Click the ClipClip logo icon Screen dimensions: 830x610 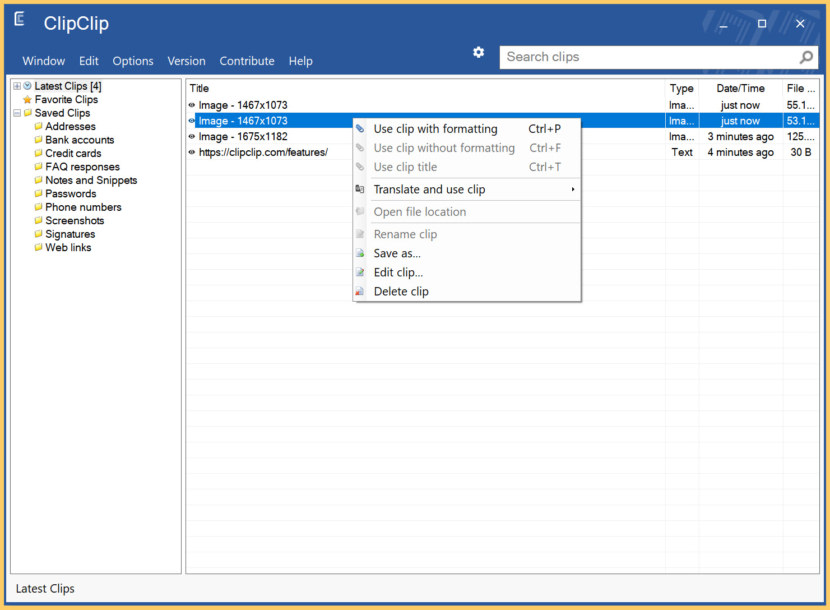pyautogui.click(x=20, y=20)
